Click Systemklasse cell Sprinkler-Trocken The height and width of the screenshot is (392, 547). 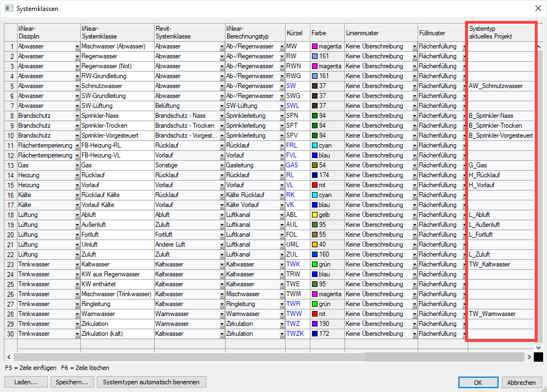[x=117, y=126]
